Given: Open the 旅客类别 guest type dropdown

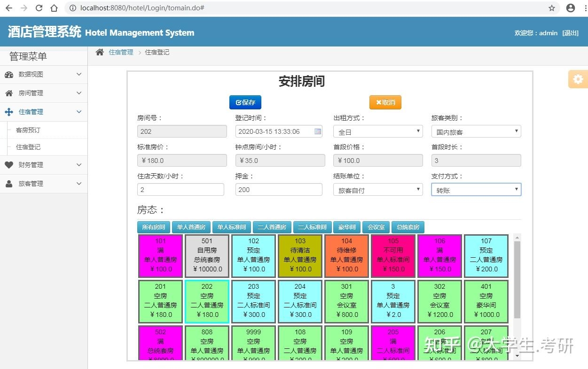Looking at the screenshot, I should [517, 131].
